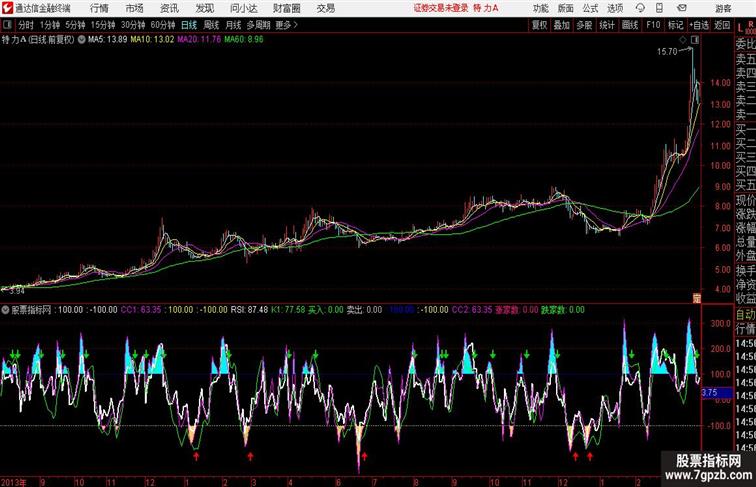The image size is (756, 487).
Task: Click the 自动 label in right panel
Action: click(x=745, y=315)
